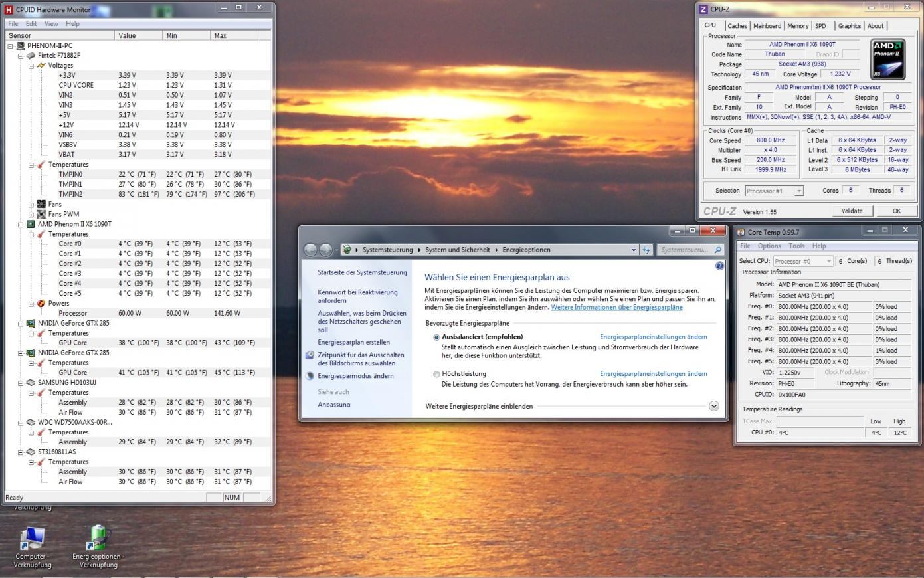Image resolution: width=924 pixels, height=578 pixels.
Task: Switch to the Mainboard tab in CPU-Z
Action: [x=767, y=26]
